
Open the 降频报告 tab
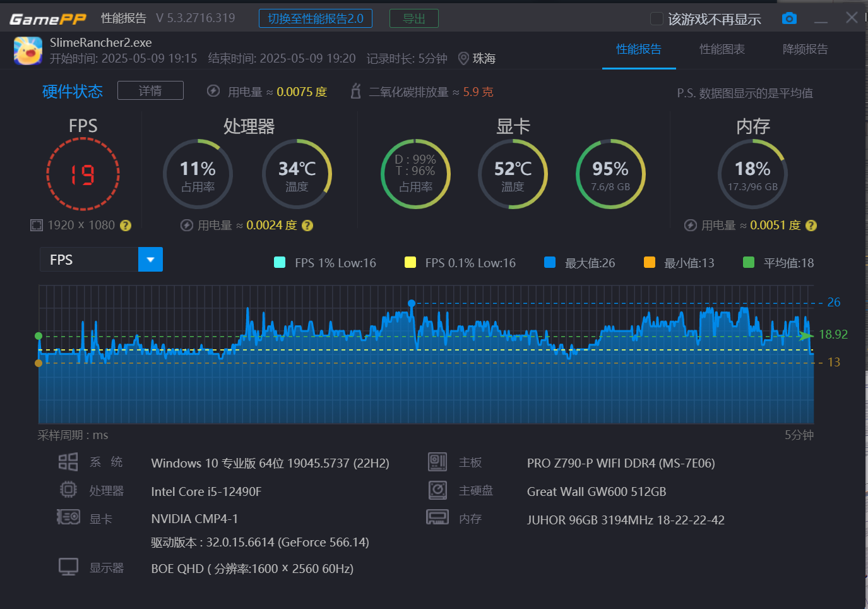(x=806, y=49)
